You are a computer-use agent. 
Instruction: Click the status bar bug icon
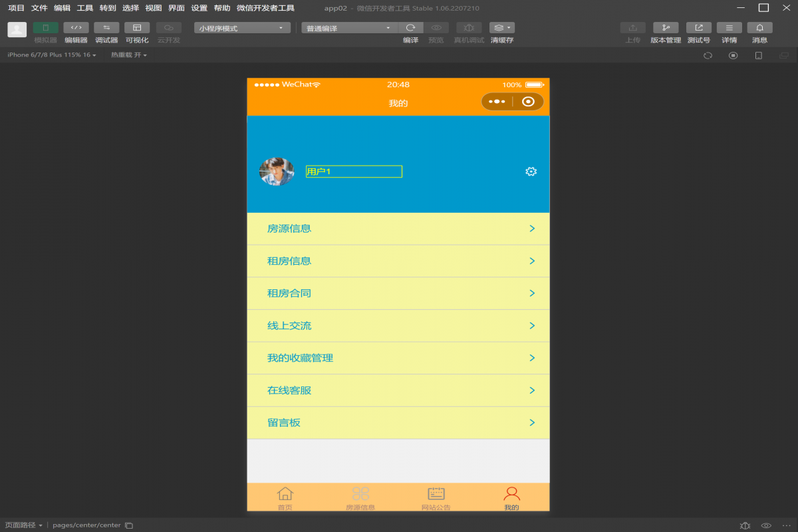[x=745, y=525]
